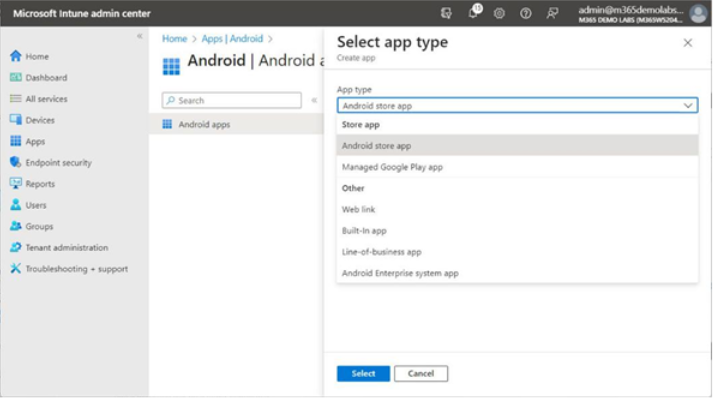The width and height of the screenshot is (713, 400).
Task: Click the admin account name text
Action: (x=631, y=10)
